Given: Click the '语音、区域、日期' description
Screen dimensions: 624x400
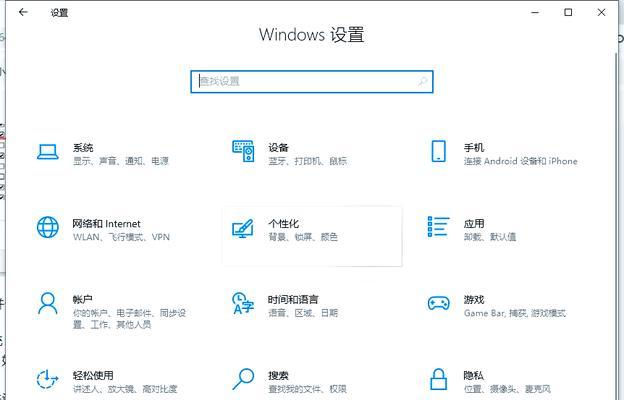Looking at the screenshot, I should (303, 313).
